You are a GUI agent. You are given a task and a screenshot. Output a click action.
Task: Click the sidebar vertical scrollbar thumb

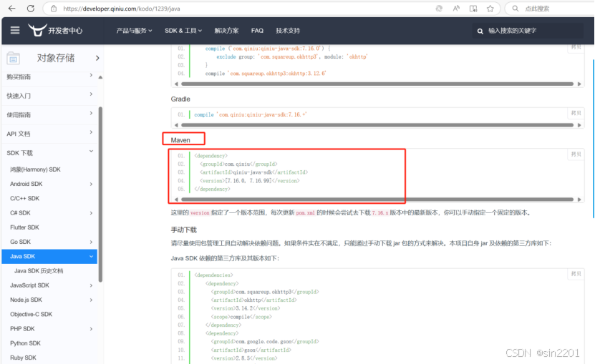pyautogui.click(x=100, y=194)
